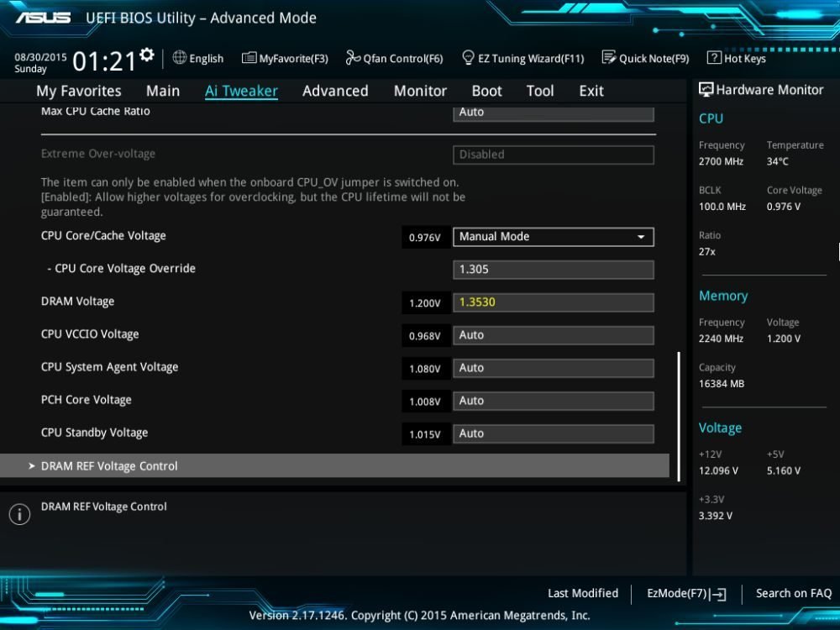The width and height of the screenshot is (840, 630).
Task: Click the Extreme Over-voltage Disabled field
Action: pos(554,155)
